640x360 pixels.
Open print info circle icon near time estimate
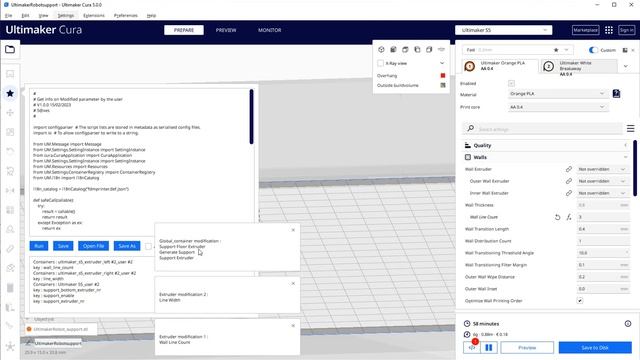click(628, 324)
